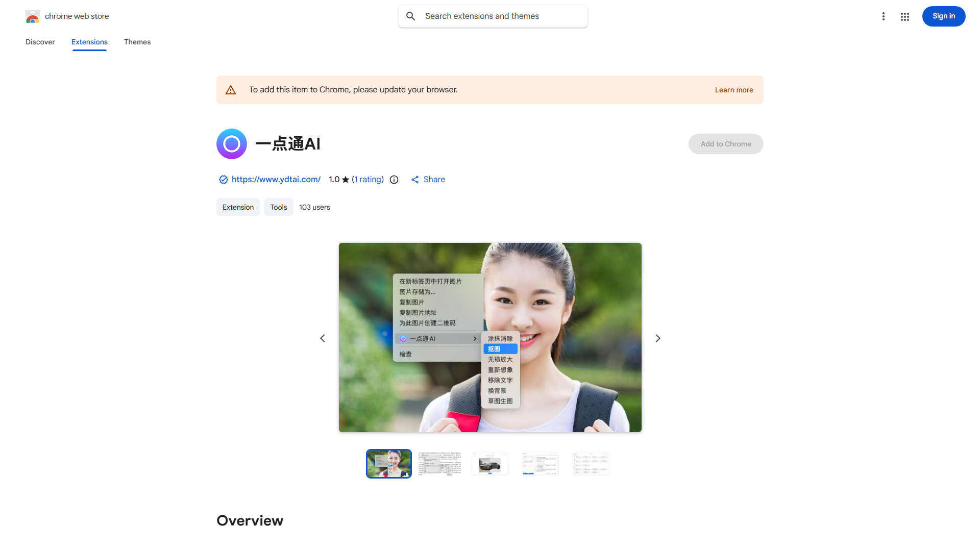Viewport: 980px width, 551px height.
Task: Click the 1 rating link
Action: 367,179
